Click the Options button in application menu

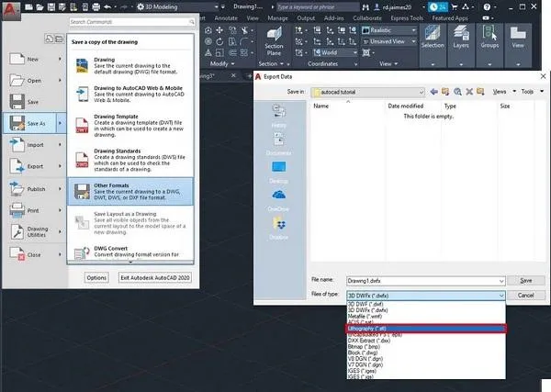point(96,276)
